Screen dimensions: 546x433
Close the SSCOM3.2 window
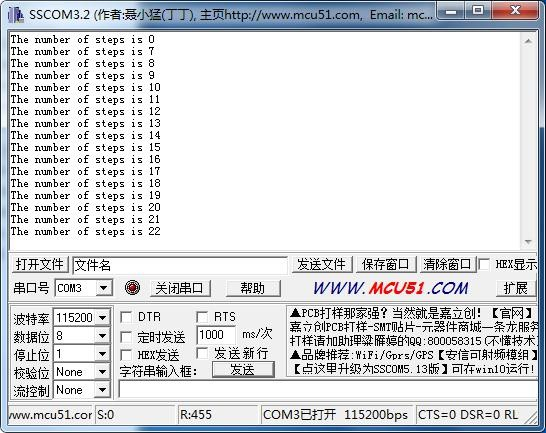[x=515, y=10]
